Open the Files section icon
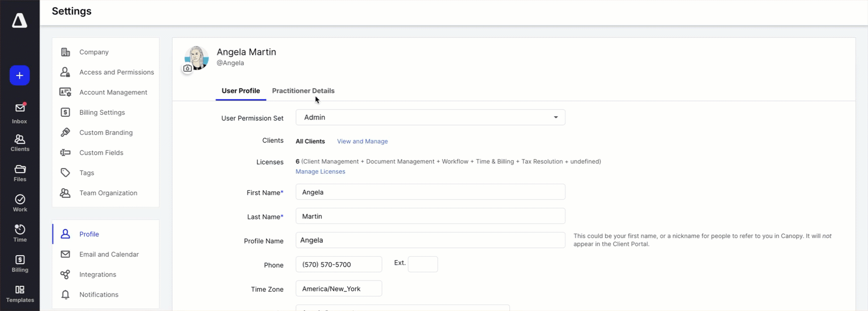Screen dimensions: 868x311 [20, 173]
